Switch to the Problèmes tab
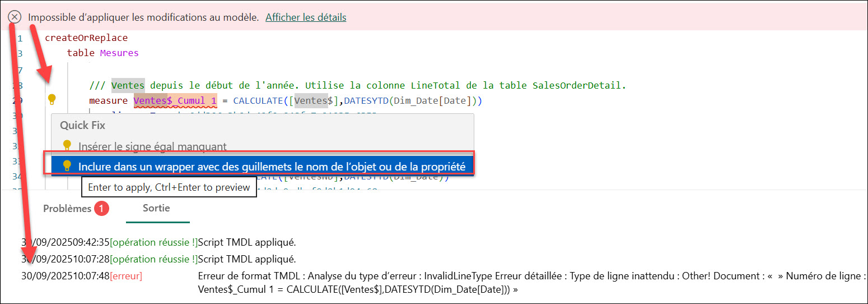 click(67, 208)
